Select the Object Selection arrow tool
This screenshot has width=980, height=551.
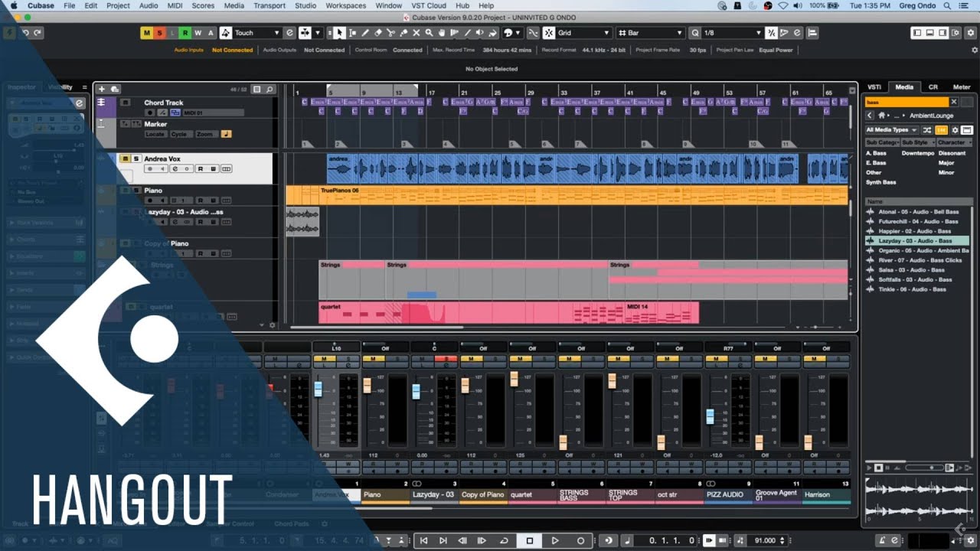[x=339, y=33]
